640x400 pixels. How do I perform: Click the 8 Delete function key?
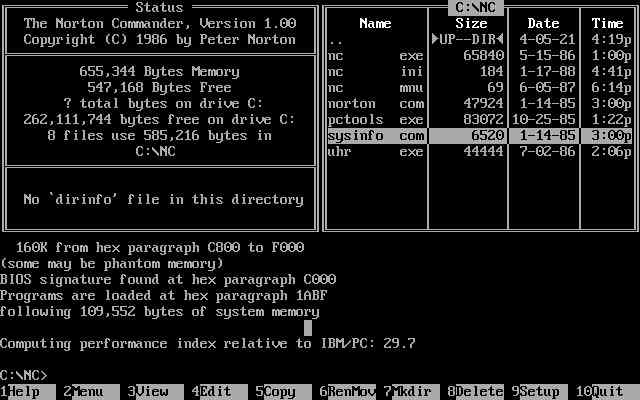coord(476,392)
